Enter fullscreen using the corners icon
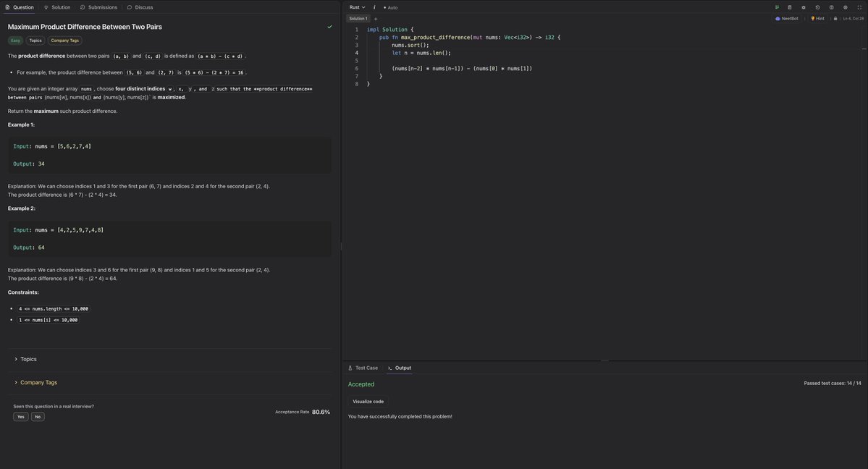868x469 pixels. pos(859,7)
